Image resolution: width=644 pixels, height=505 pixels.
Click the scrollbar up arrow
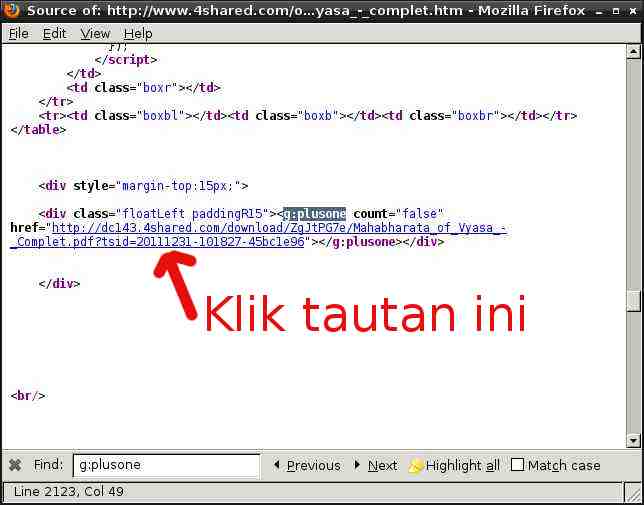tap(633, 53)
